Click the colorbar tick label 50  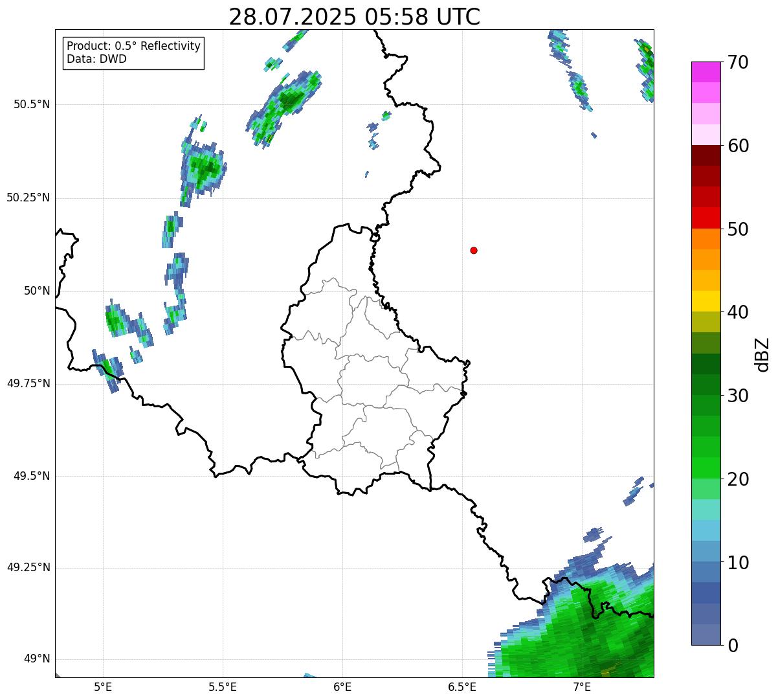pos(738,229)
